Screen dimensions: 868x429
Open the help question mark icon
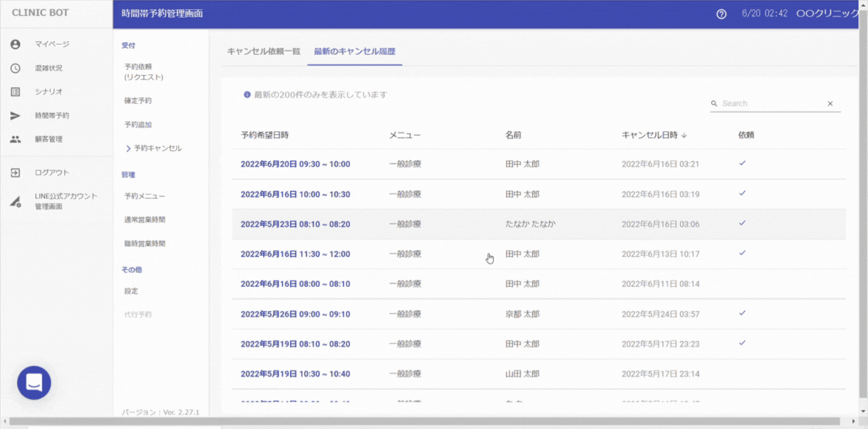tap(721, 14)
